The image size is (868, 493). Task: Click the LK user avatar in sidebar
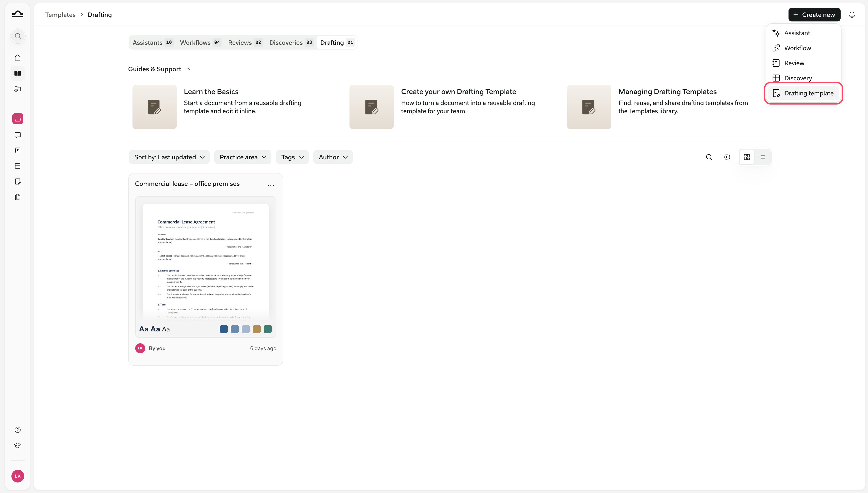click(x=18, y=476)
